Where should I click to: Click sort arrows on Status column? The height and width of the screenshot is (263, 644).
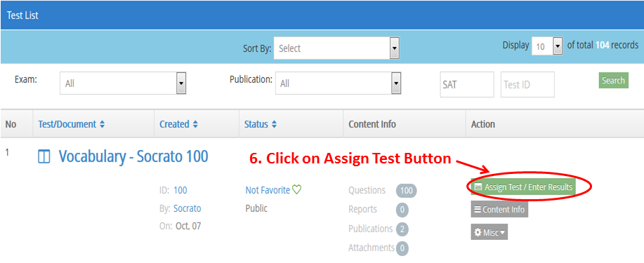click(x=274, y=124)
